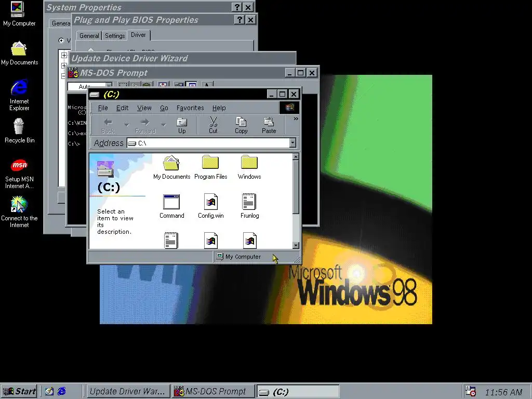
Task: Collapse the minus node in the System Properties tree
Action: [x=63, y=76]
